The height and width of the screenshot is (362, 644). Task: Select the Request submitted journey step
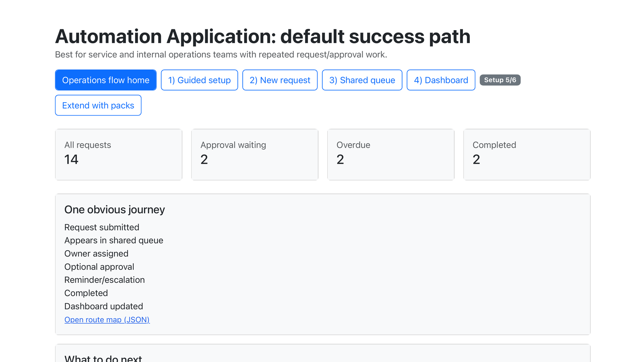point(101,227)
